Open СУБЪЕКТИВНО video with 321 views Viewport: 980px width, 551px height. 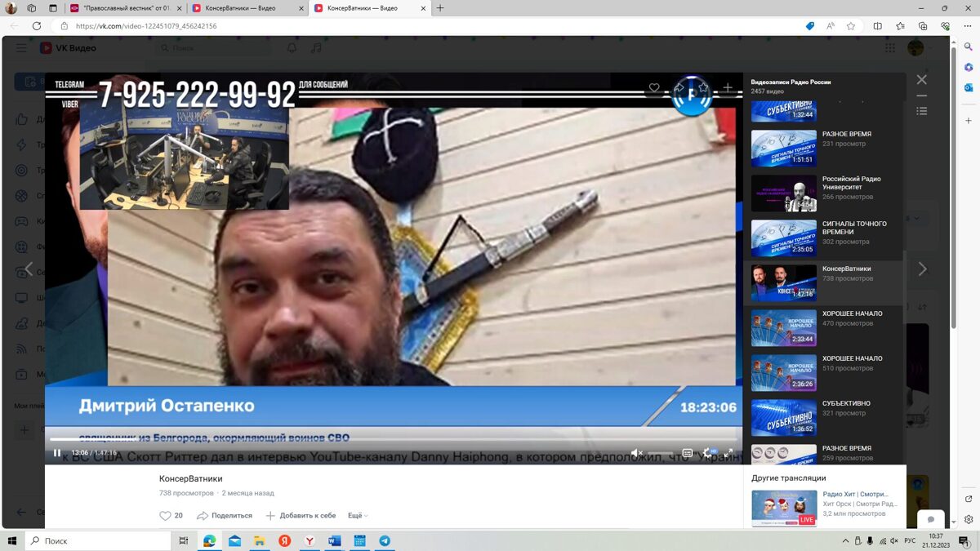coord(825,417)
